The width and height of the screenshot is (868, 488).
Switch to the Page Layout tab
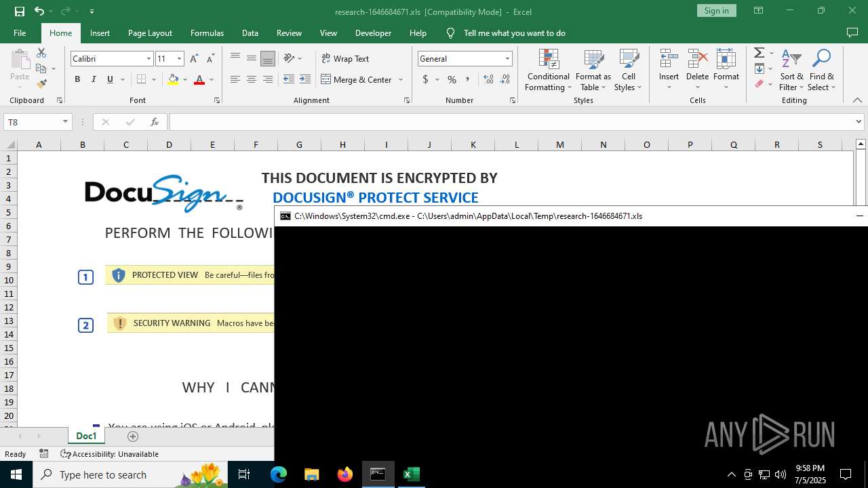[150, 33]
